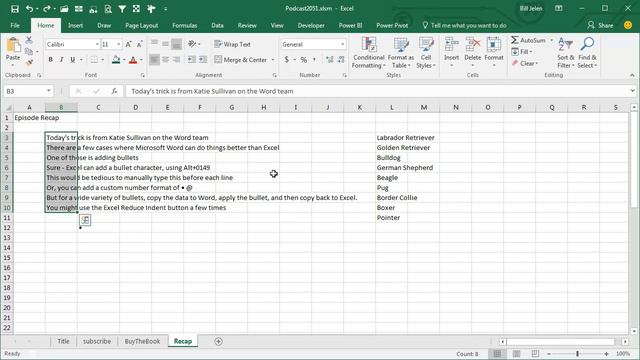The width and height of the screenshot is (640, 360).
Task: Decrease font size with the smaller A icon
Action: 139,44
